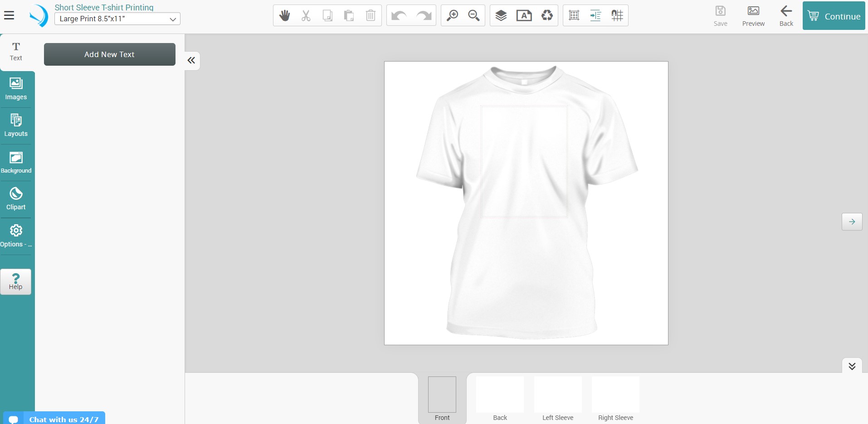Open the Images sidebar panel
Screen dimensions: 868x424
[16, 89]
